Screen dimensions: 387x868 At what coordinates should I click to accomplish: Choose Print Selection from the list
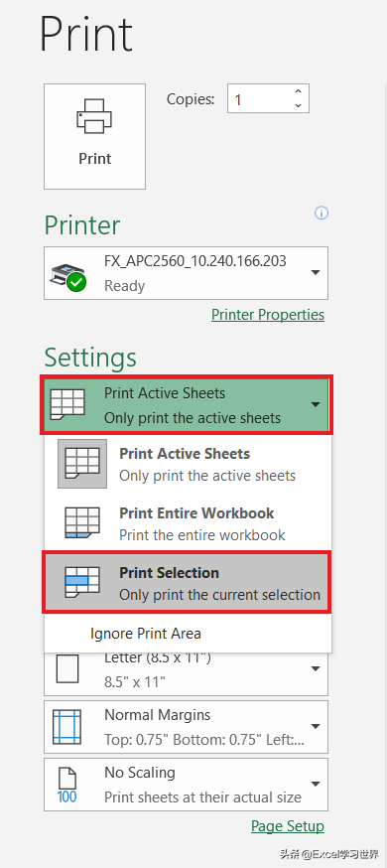point(188,582)
